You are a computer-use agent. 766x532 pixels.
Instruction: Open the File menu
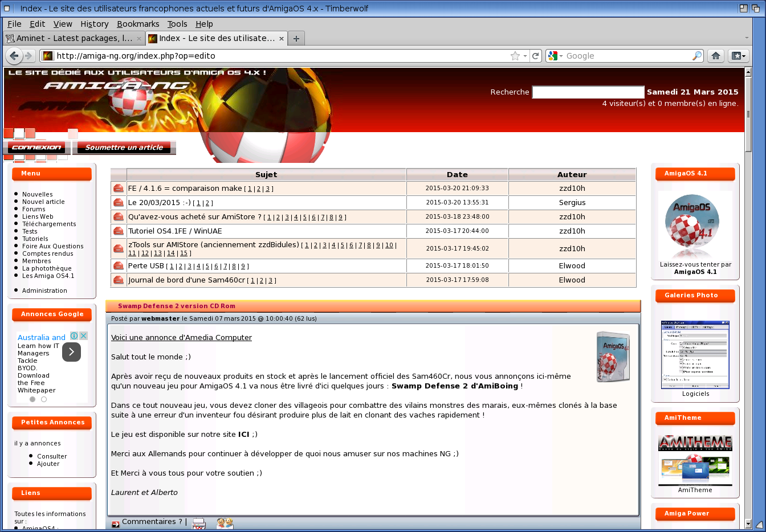[14, 24]
